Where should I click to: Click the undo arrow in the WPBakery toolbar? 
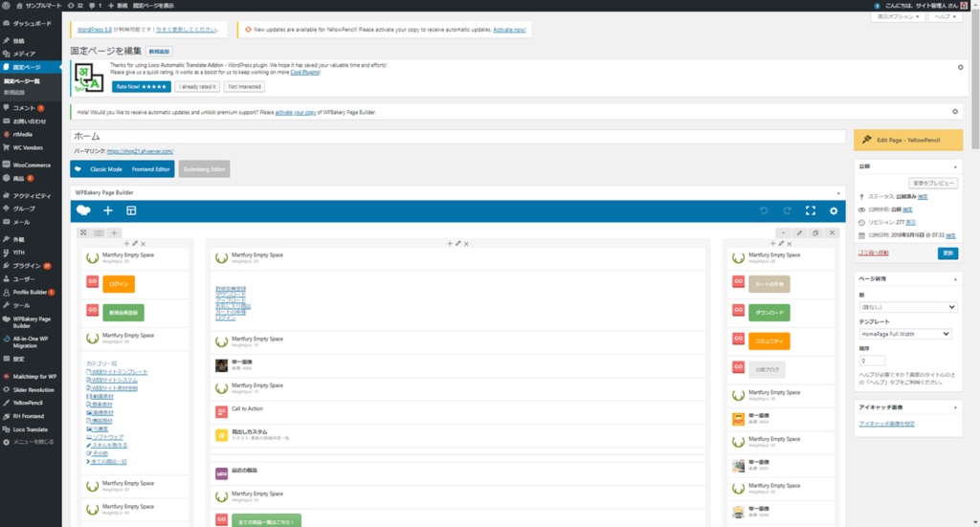(x=764, y=211)
